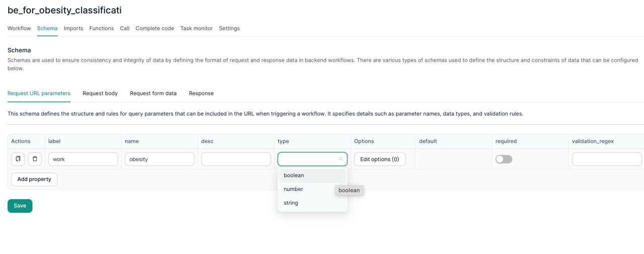This screenshot has height=254, width=644.
Task: Click the search icon in type field
Action: [x=341, y=159]
